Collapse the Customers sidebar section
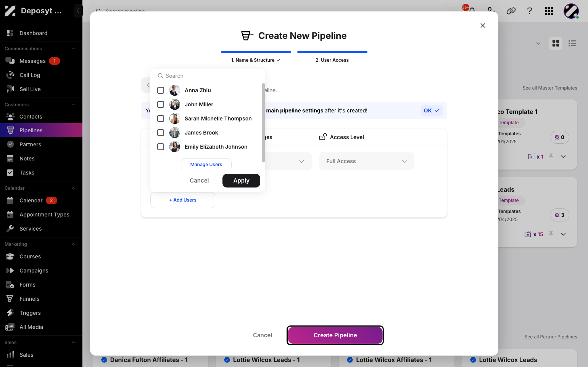This screenshot has height=367, width=588. pos(74,105)
